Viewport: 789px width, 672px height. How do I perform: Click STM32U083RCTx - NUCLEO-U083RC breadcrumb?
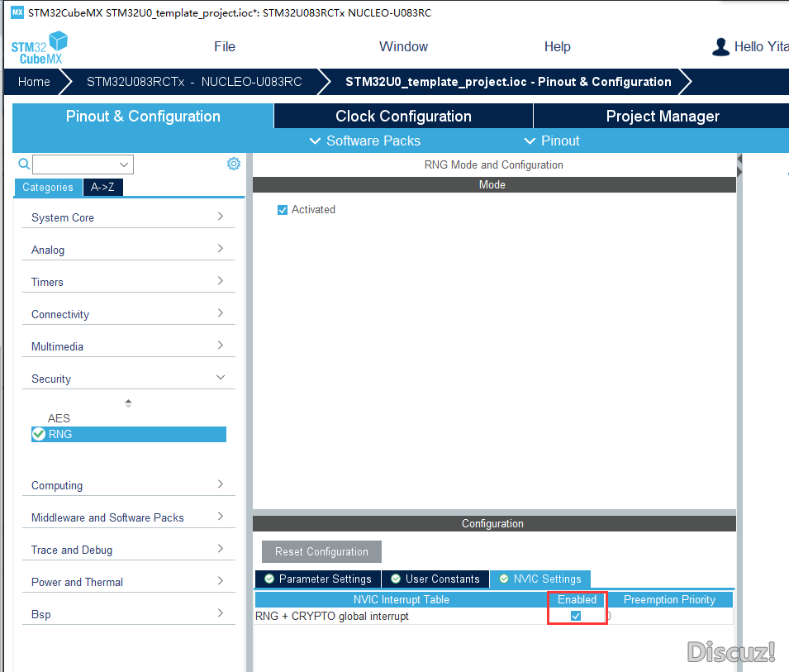(x=194, y=82)
